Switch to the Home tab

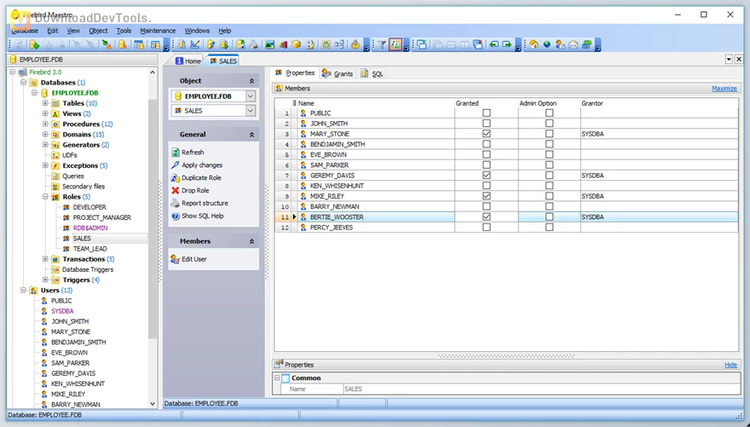pyautogui.click(x=188, y=61)
